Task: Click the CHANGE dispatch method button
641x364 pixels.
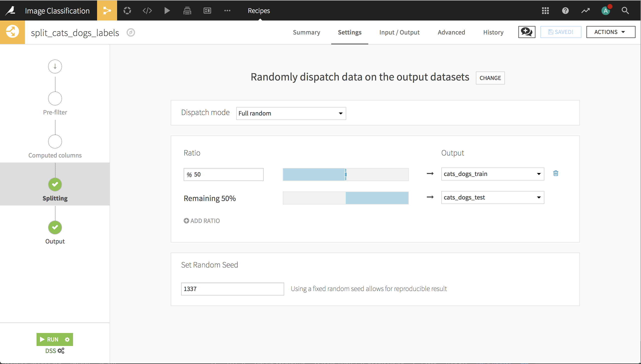Action: [490, 78]
